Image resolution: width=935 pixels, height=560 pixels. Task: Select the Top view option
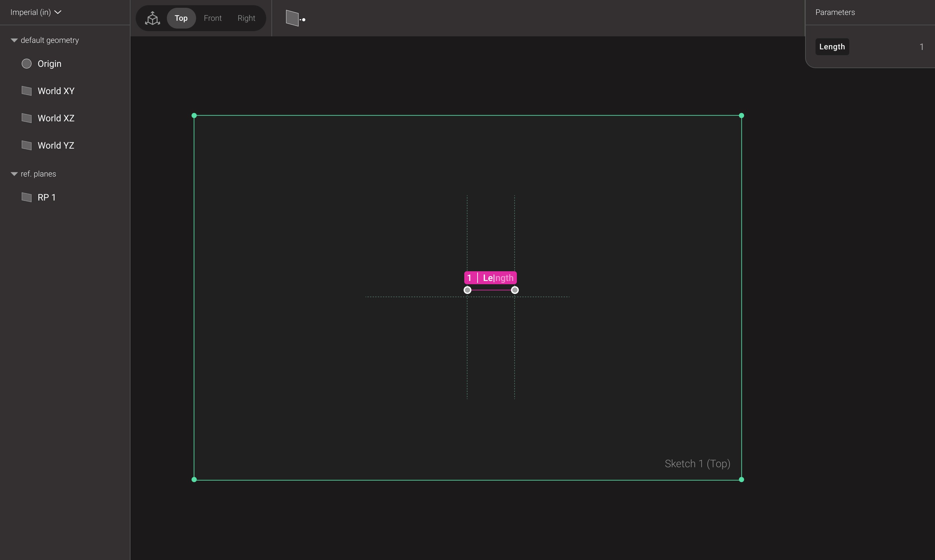point(181,18)
